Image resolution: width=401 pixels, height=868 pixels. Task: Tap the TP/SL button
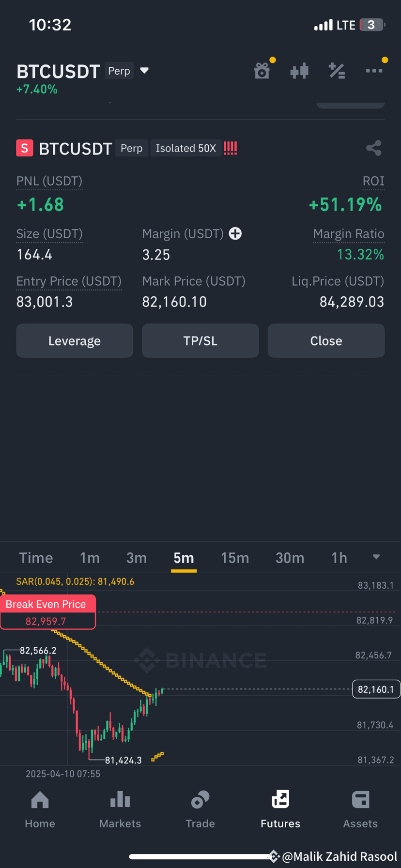[200, 341]
